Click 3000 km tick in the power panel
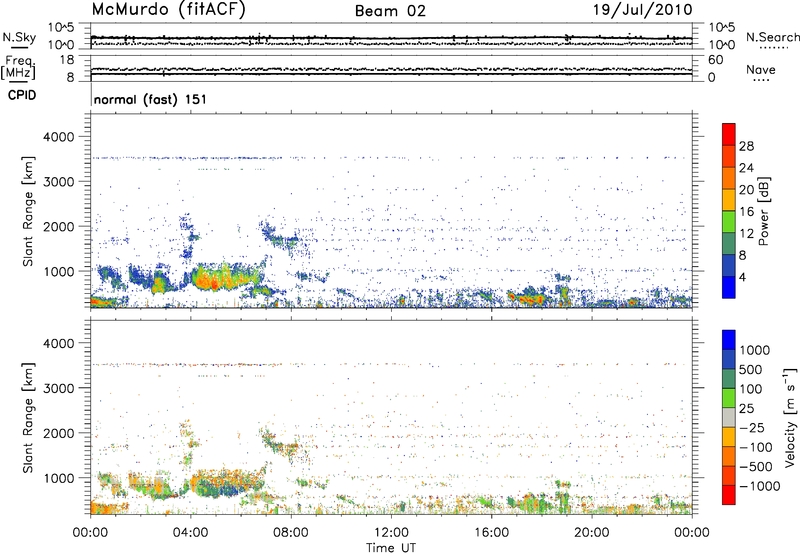 tap(60, 182)
